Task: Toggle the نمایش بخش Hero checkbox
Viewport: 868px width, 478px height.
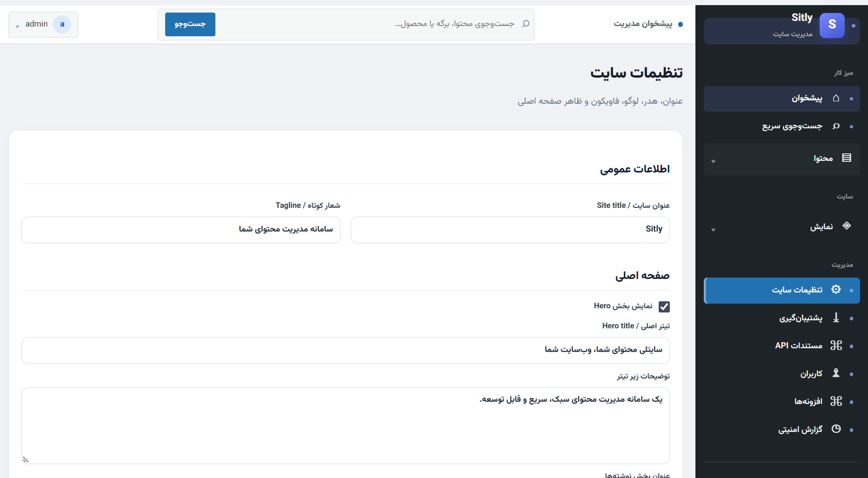Action: click(x=664, y=306)
